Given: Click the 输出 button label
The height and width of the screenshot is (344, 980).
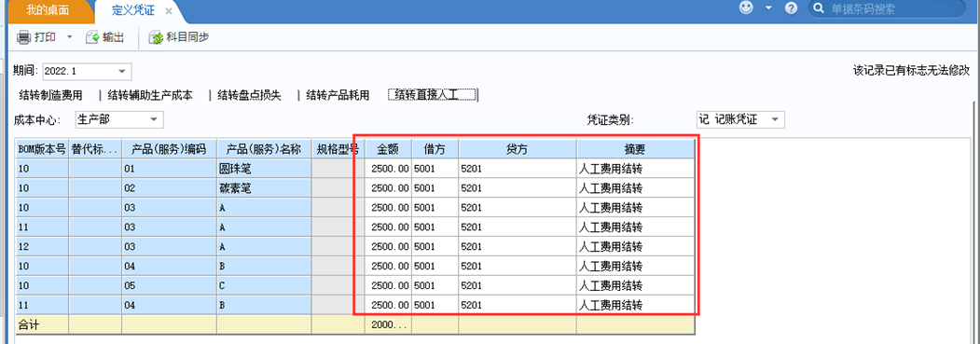Looking at the screenshot, I should [114, 37].
